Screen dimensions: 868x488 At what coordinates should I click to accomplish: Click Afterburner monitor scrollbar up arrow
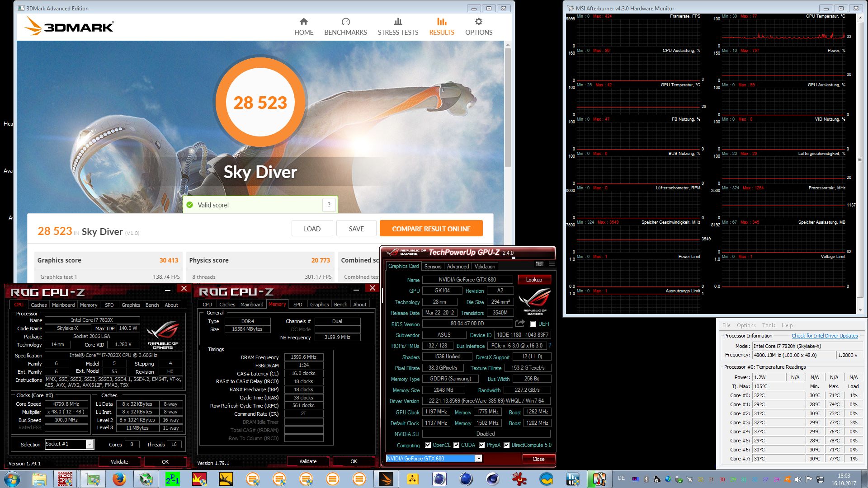860,18
